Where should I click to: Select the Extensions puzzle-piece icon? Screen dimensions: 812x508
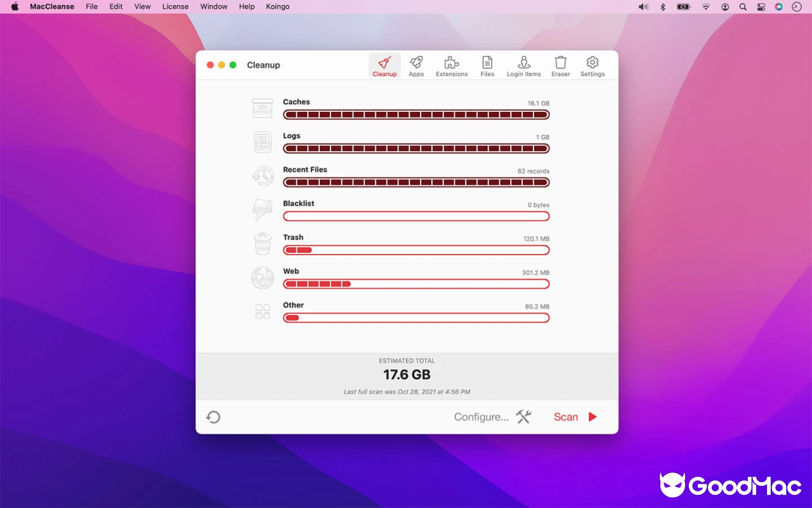pos(451,63)
